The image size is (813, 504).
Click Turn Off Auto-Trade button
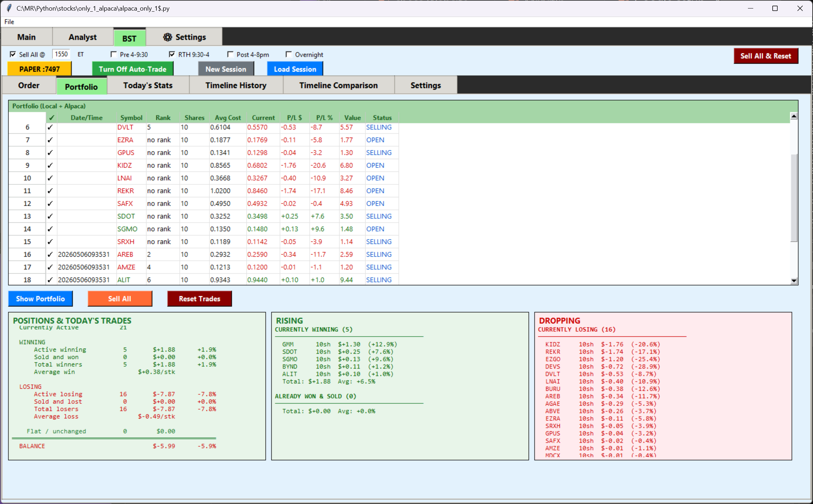click(x=133, y=69)
